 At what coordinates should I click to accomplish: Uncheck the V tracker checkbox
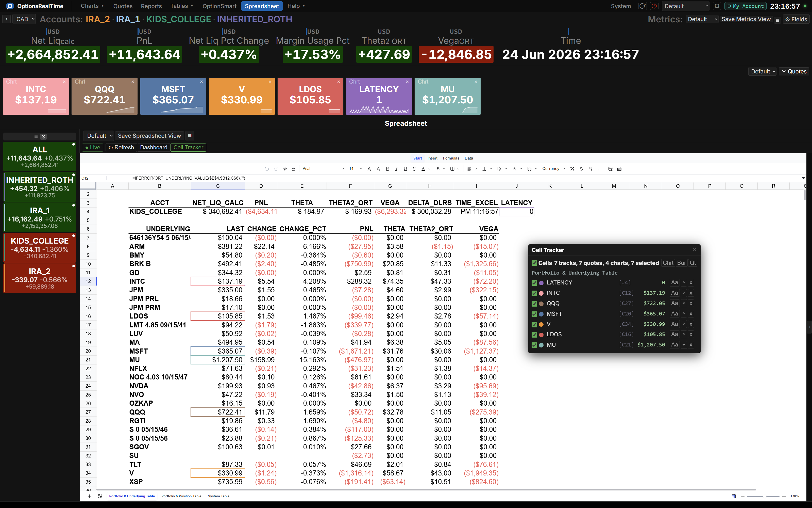pos(534,325)
